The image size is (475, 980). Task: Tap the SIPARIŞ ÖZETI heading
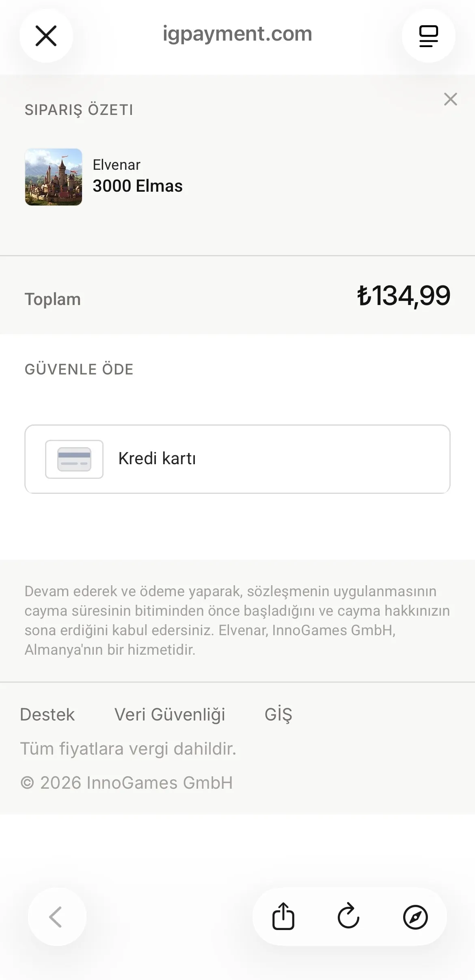[79, 110]
